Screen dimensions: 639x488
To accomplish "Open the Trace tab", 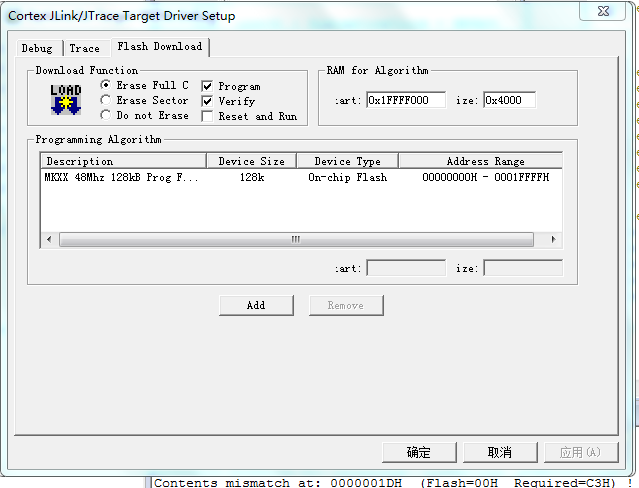I will [85, 48].
